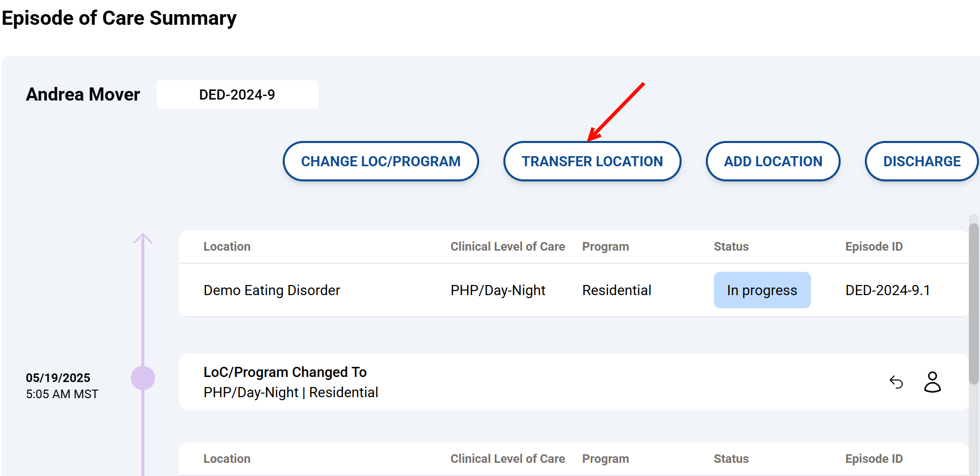Click the Clinical Level of Care header
This screenshot has height=476, width=980.
507,247
